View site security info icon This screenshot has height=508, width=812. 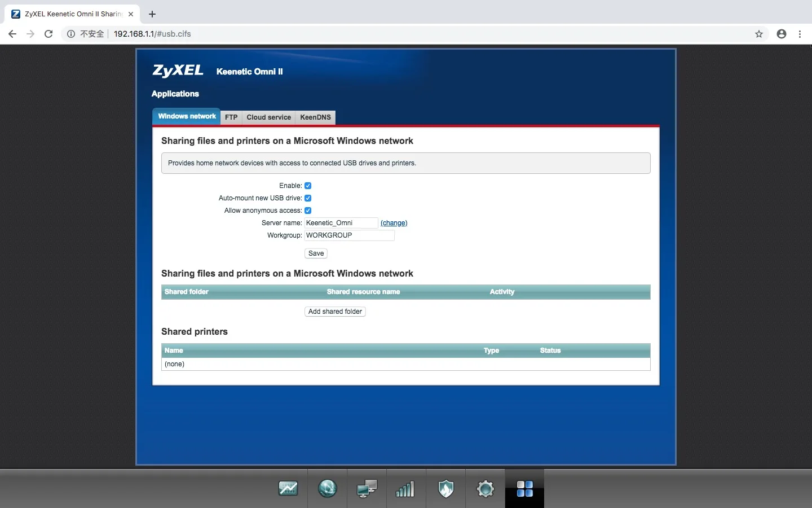coord(71,34)
